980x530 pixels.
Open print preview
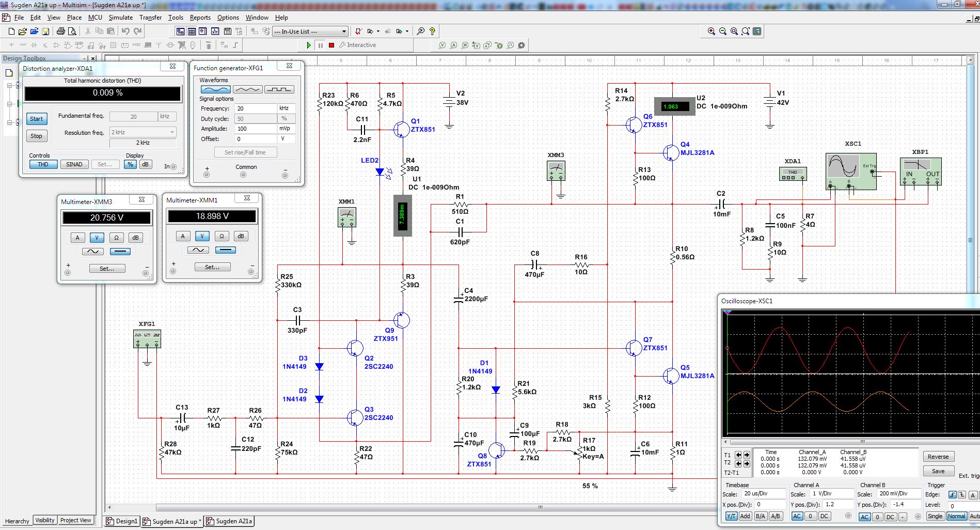(x=72, y=32)
